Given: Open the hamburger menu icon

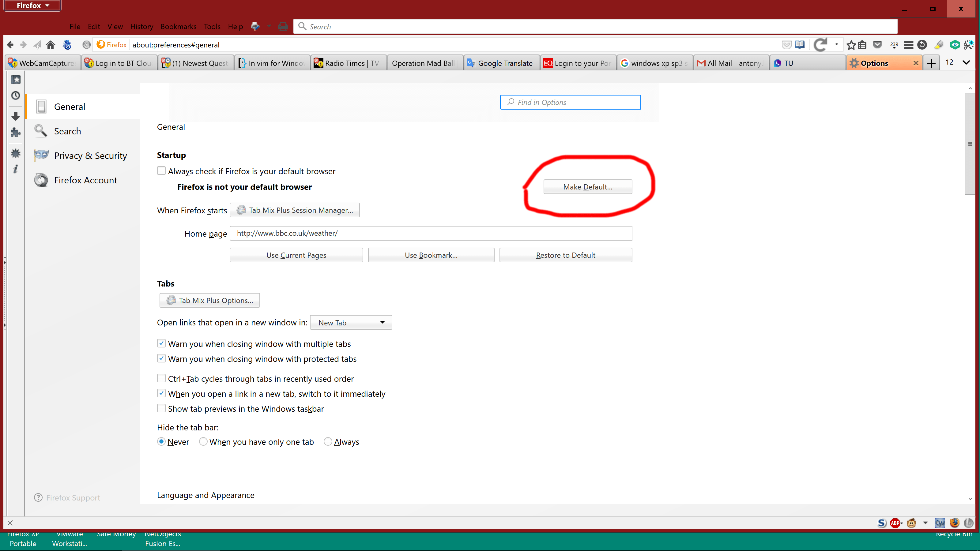Looking at the screenshot, I should [x=908, y=45].
